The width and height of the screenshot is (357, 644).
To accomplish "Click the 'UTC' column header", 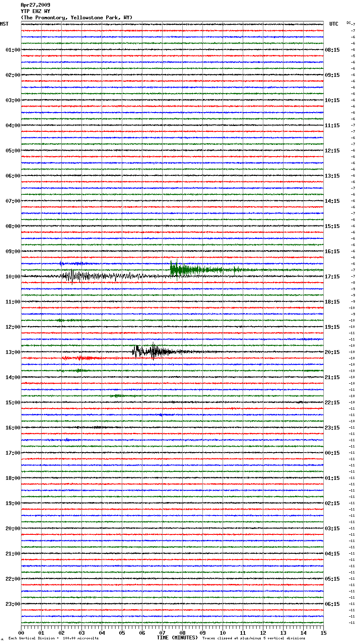I will click(334, 24).
